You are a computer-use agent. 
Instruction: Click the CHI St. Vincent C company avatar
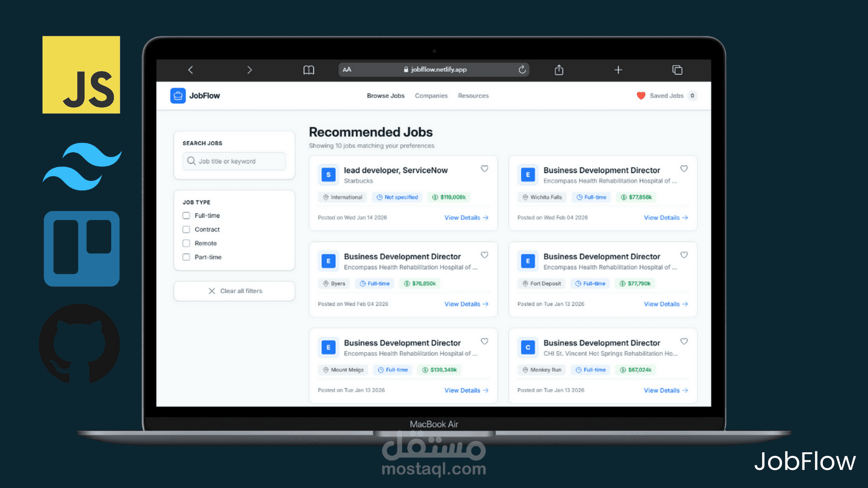[528, 347]
